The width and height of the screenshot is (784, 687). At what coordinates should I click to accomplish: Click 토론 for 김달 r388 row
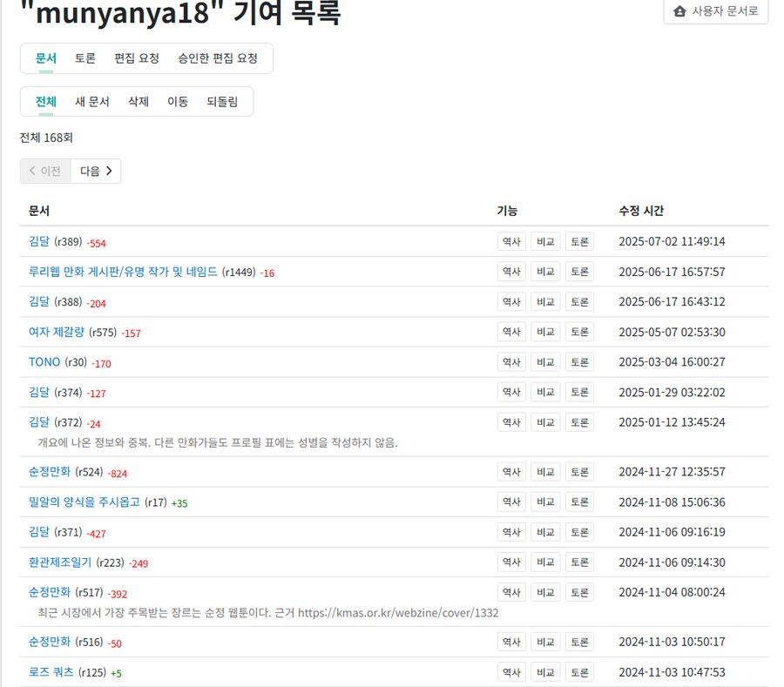click(579, 302)
